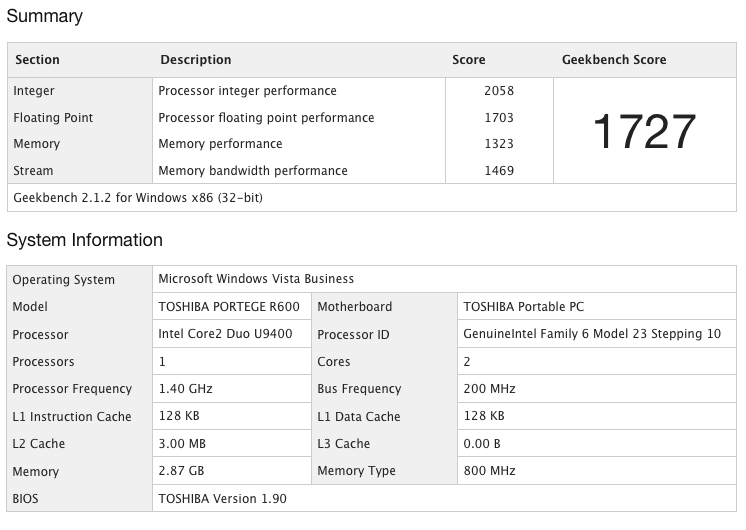Screen dimensions: 746x530
Task: Select the TOSHIBA Version 1.90 BIOS value
Action: [222, 499]
